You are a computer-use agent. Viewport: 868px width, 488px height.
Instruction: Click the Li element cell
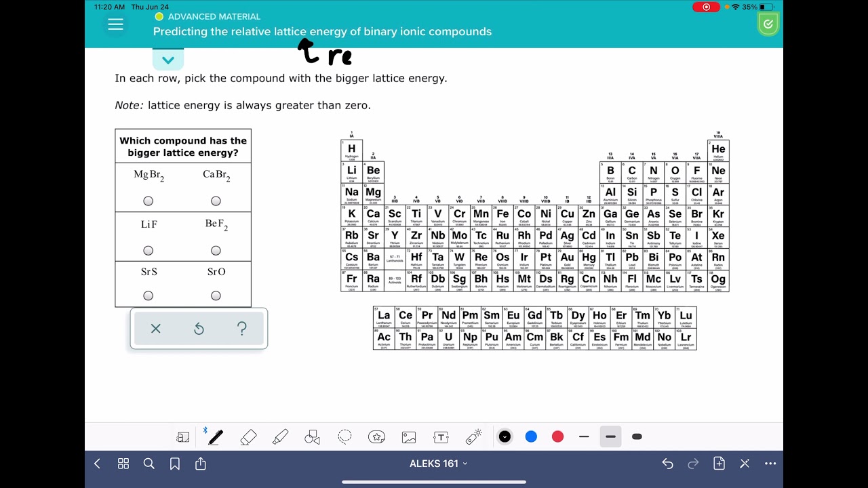(351, 173)
